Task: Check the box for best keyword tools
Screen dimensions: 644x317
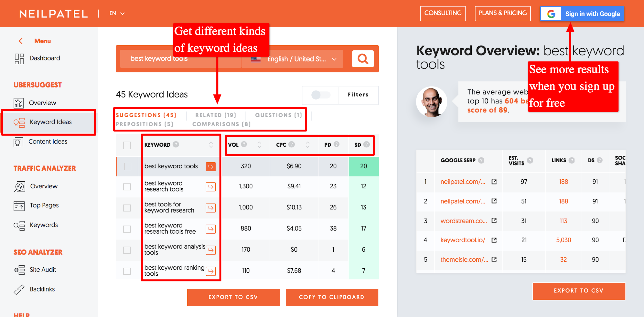Action: (x=128, y=166)
